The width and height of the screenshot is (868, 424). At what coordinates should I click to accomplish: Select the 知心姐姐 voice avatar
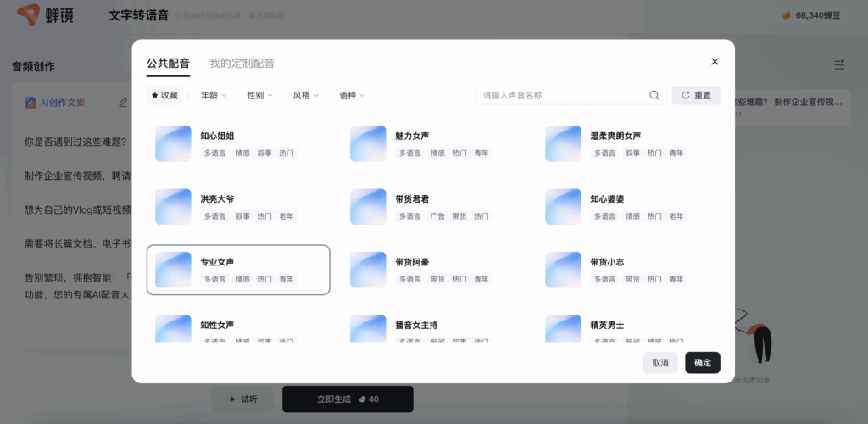click(x=173, y=143)
